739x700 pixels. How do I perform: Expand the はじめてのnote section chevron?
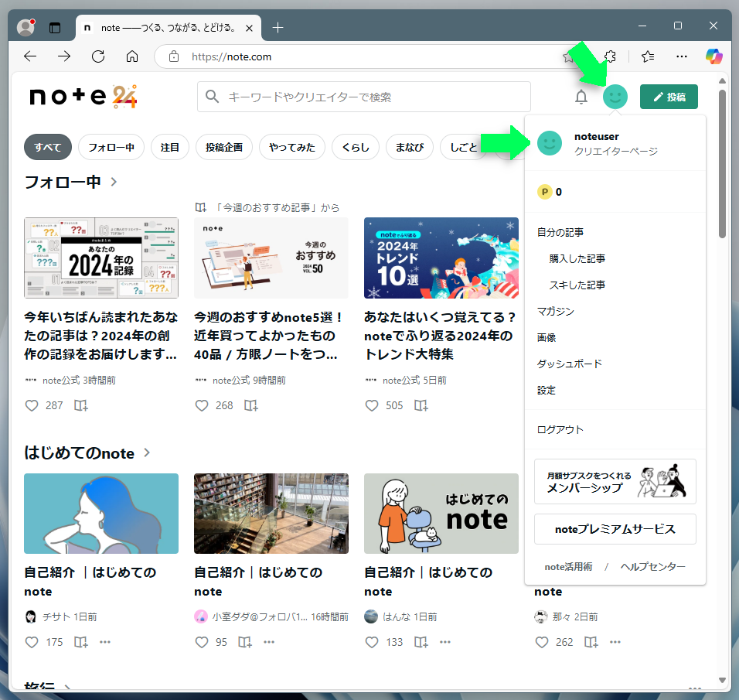147,452
